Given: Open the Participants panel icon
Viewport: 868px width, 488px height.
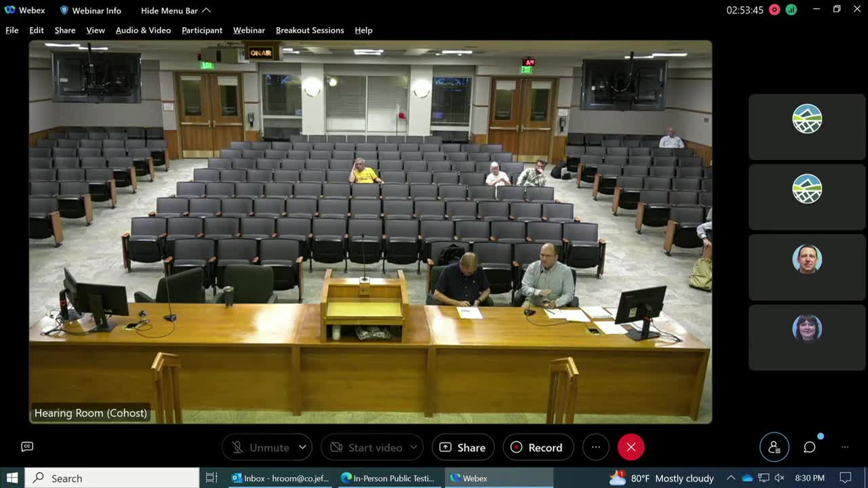Looking at the screenshot, I should (774, 447).
